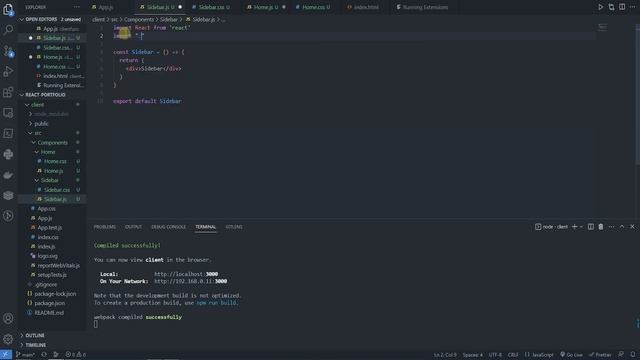Create a new terminal with plus icon
Screen dimensions: 640x360
pos(574,227)
